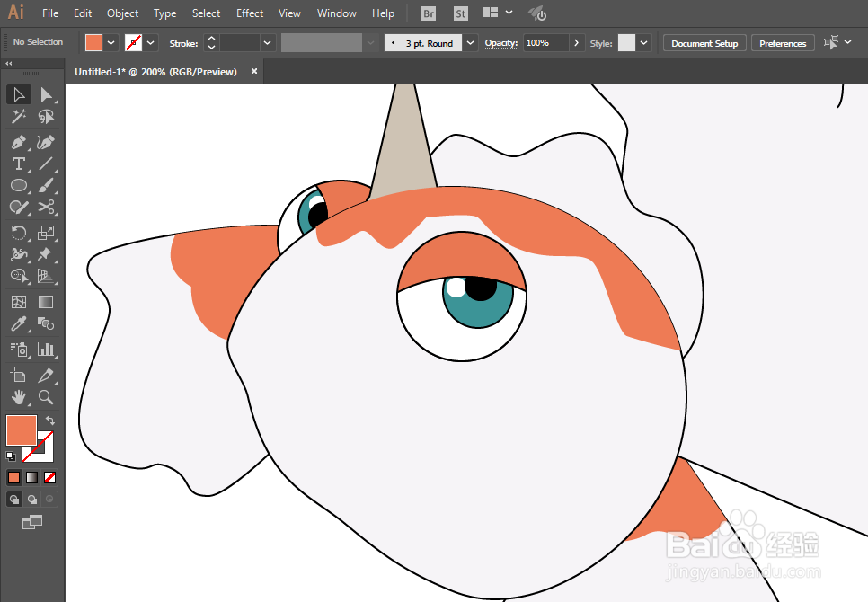Enable Draw Behind mode
Image resolution: width=868 pixels, height=602 pixels.
(32, 499)
